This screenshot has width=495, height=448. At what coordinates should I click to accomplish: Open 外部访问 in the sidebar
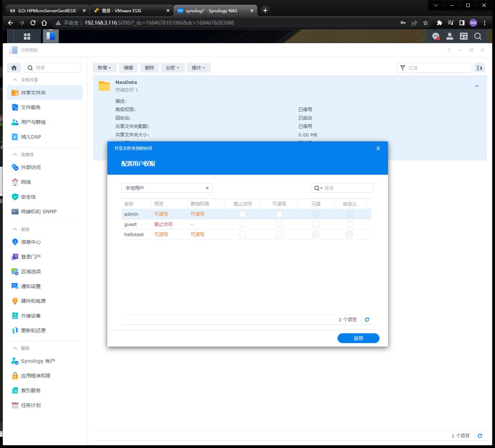[x=45, y=167]
